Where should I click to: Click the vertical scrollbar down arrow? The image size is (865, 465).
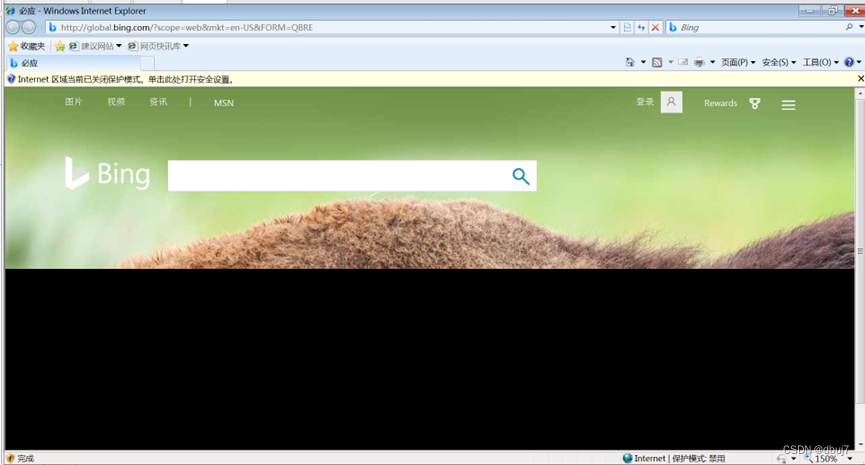point(860,444)
